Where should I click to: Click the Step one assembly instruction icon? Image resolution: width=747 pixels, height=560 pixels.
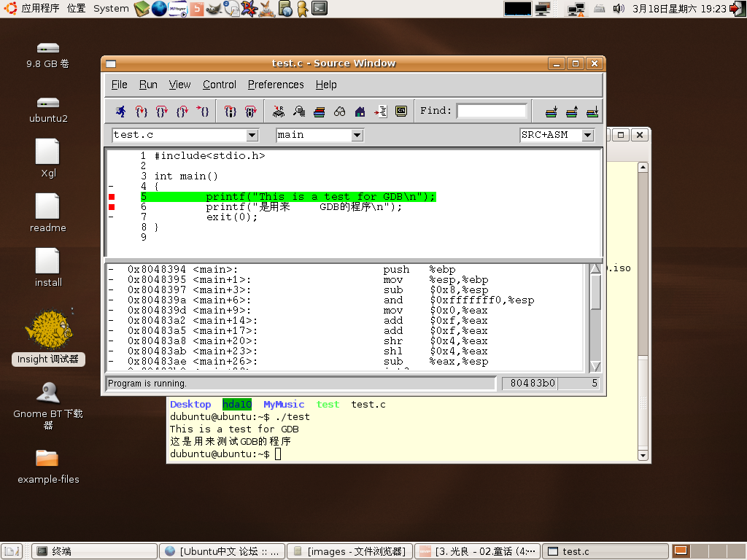pyautogui.click(x=230, y=112)
